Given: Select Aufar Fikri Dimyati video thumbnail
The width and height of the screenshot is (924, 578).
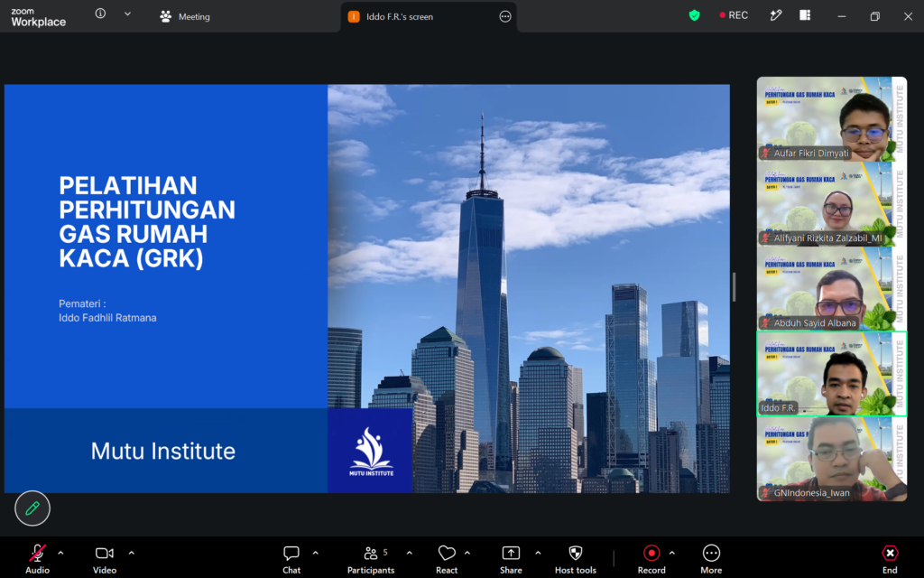Looking at the screenshot, I should click(x=831, y=119).
